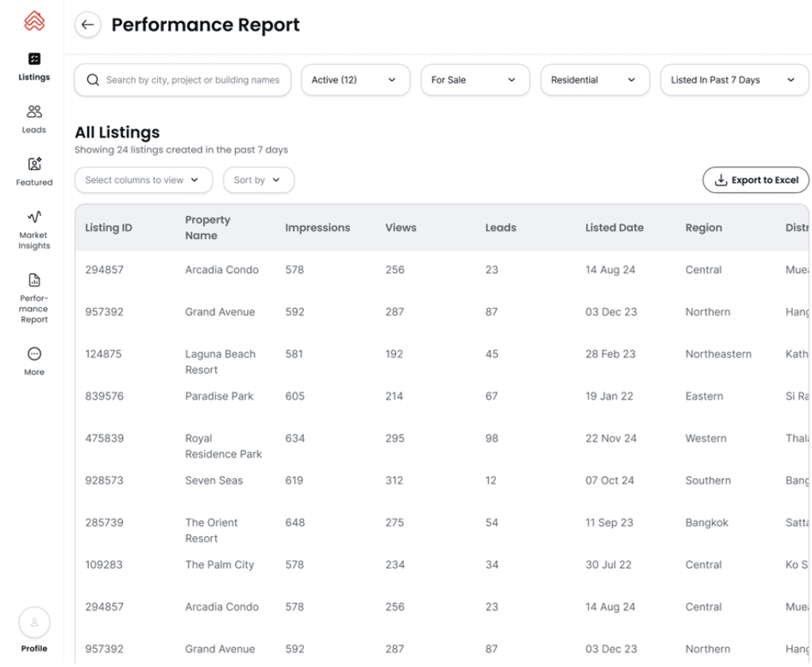Open the Featured sidebar icon
The image size is (812, 667).
pos(34,164)
